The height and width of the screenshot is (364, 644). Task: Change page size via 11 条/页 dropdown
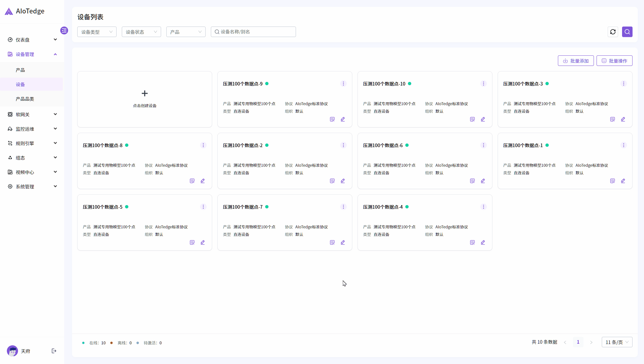click(617, 342)
